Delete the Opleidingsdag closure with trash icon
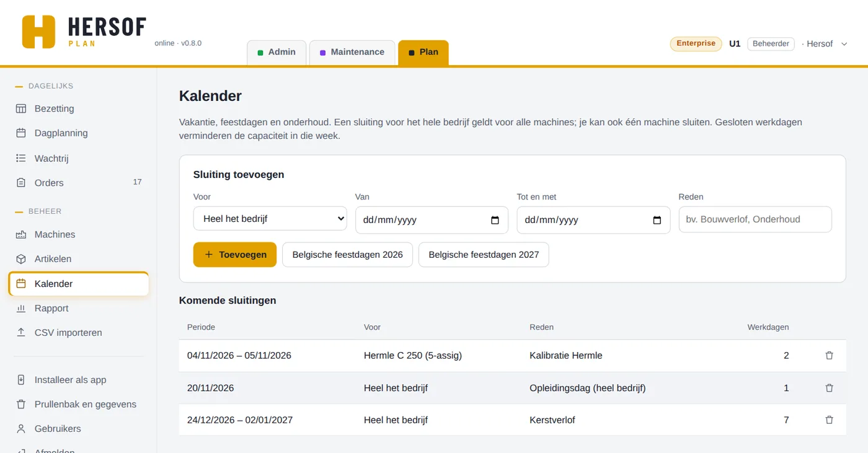 click(829, 388)
